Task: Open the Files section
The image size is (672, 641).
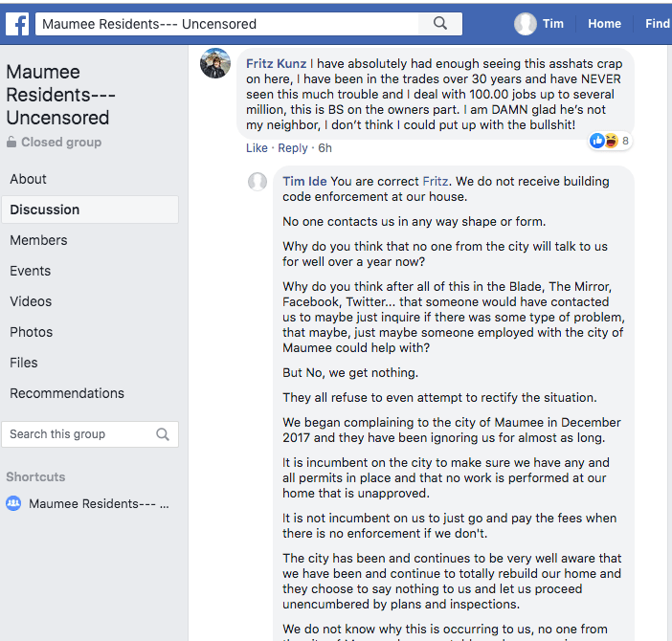Action: [x=24, y=363]
